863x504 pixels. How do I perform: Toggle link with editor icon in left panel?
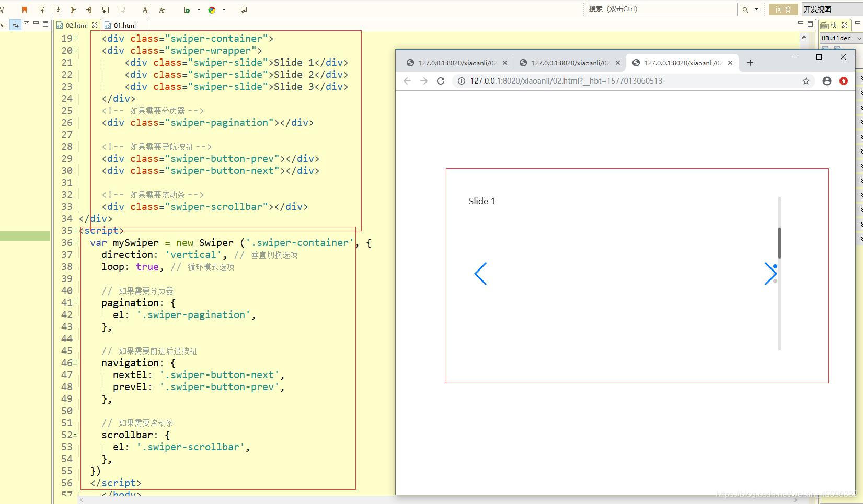pos(15,25)
